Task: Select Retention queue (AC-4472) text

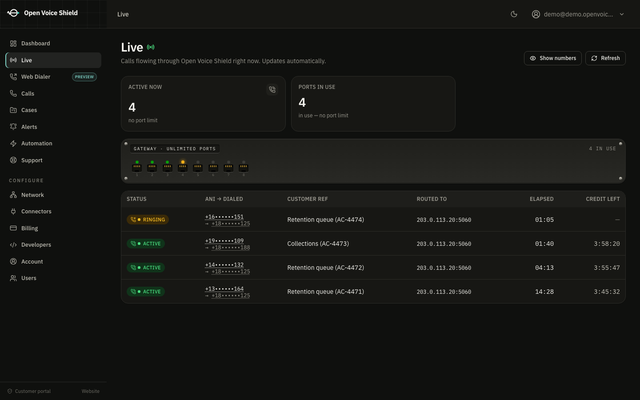Action: pos(326,268)
